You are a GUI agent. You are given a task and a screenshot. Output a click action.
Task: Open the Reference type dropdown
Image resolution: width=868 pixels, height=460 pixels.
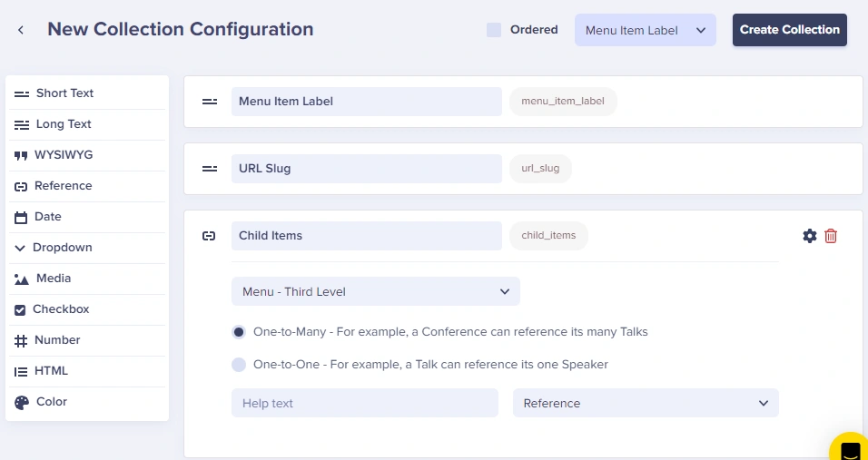coord(645,403)
